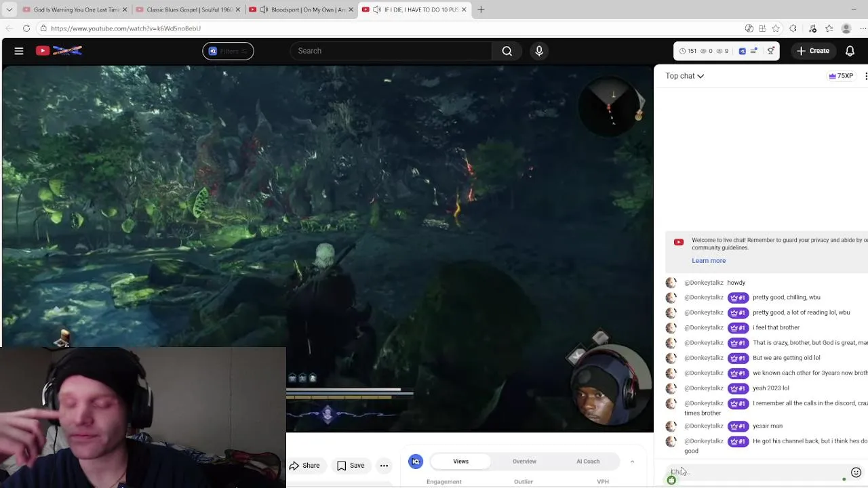Image resolution: width=868 pixels, height=488 pixels.
Task: Click #1 crown badge beside 'yessir man'
Action: 738,426
